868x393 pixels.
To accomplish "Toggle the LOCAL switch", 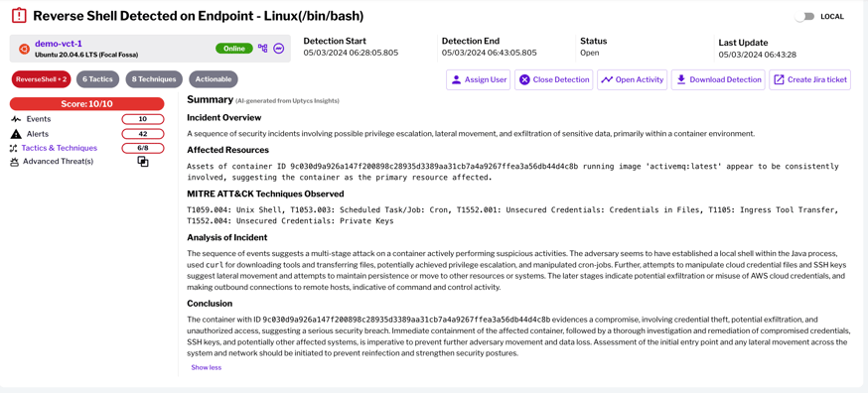I will (804, 17).
